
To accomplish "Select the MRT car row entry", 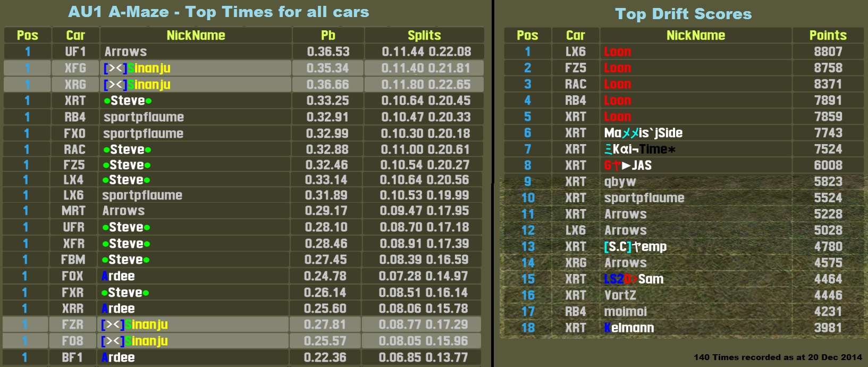I will tap(73, 211).
